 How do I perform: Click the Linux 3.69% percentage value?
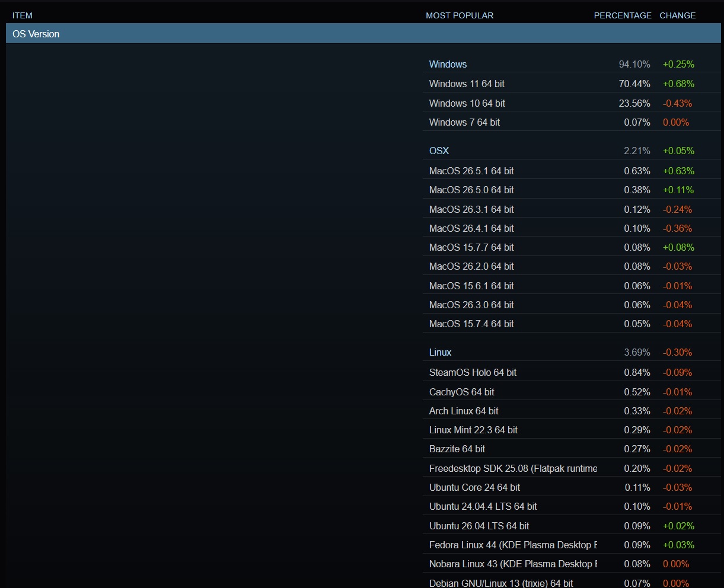coord(637,352)
